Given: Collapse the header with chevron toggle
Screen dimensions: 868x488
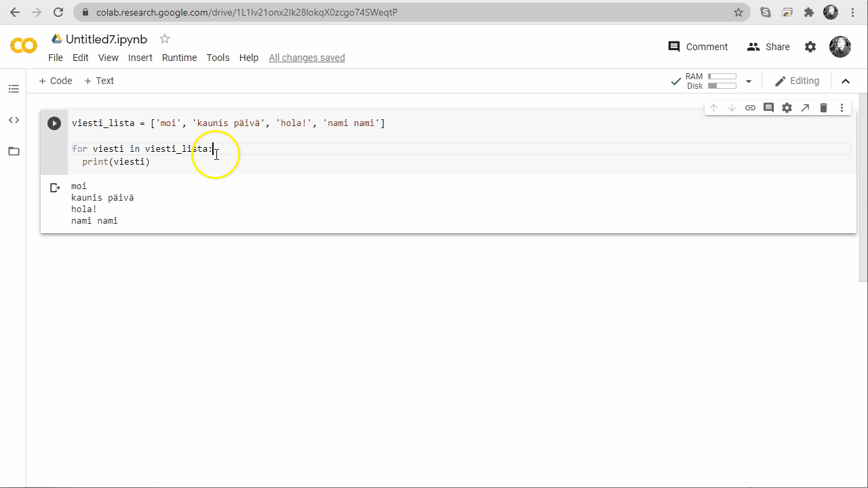Looking at the screenshot, I should [846, 81].
